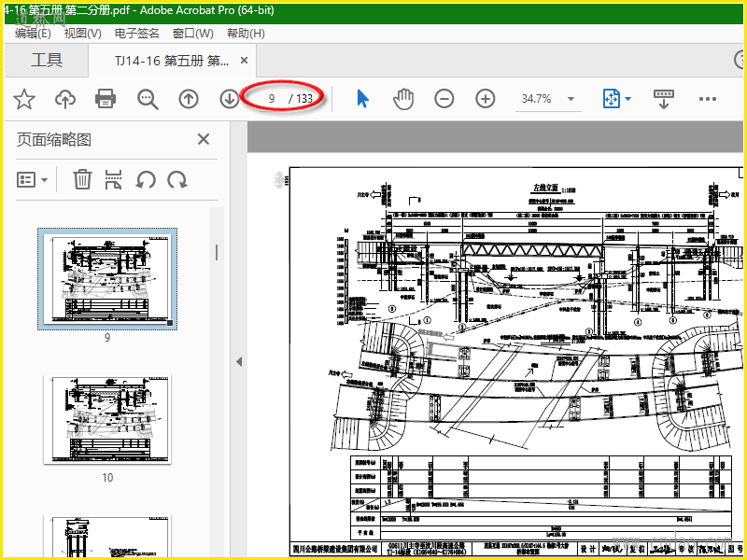Click the cloud upload icon
The width and height of the screenshot is (747, 560).
[x=65, y=99]
